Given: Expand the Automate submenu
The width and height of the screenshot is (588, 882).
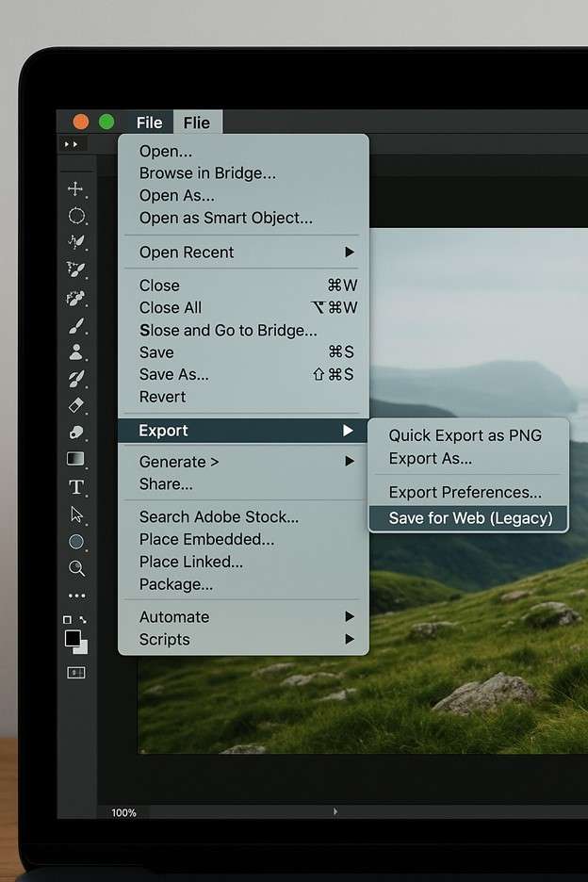Looking at the screenshot, I should [x=244, y=617].
